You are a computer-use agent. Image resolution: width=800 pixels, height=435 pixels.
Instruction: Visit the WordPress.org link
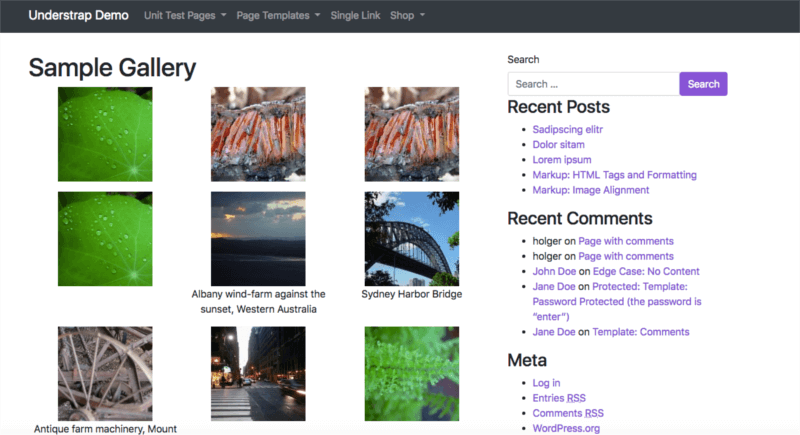point(566,428)
